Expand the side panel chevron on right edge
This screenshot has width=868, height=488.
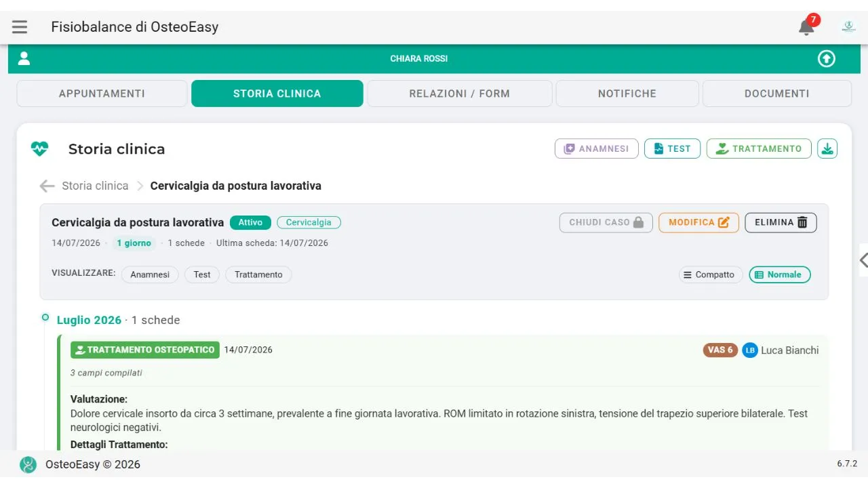tap(863, 260)
